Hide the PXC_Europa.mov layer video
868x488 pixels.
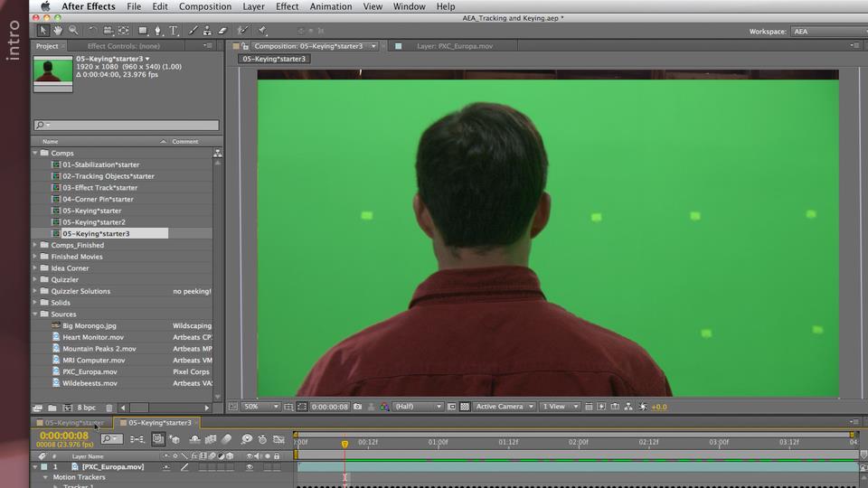point(250,467)
